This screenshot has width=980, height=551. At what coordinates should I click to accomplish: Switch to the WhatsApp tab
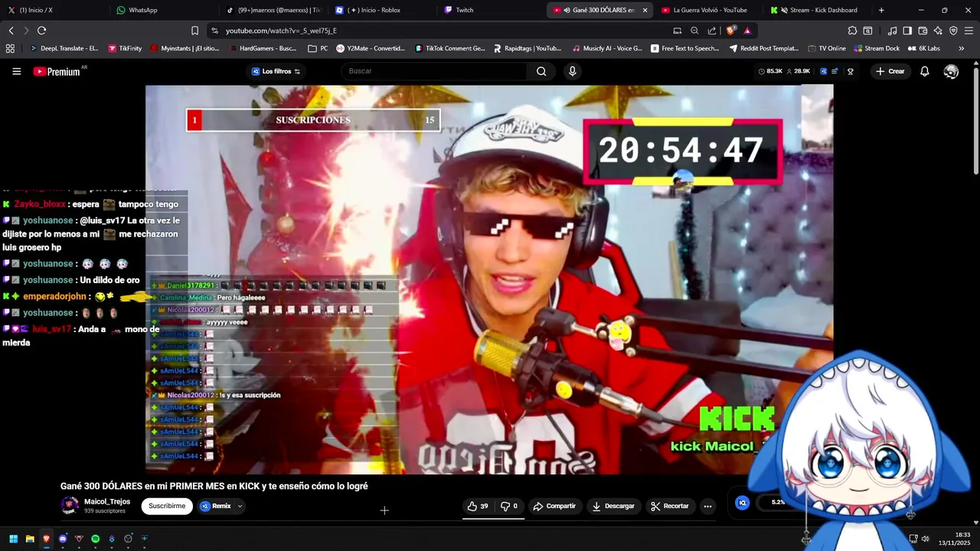[x=162, y=10]
